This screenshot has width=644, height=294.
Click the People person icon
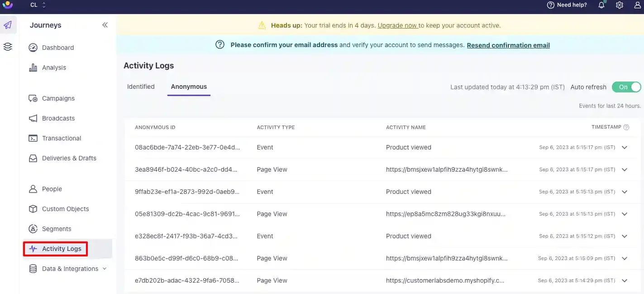tap(33, 189)
